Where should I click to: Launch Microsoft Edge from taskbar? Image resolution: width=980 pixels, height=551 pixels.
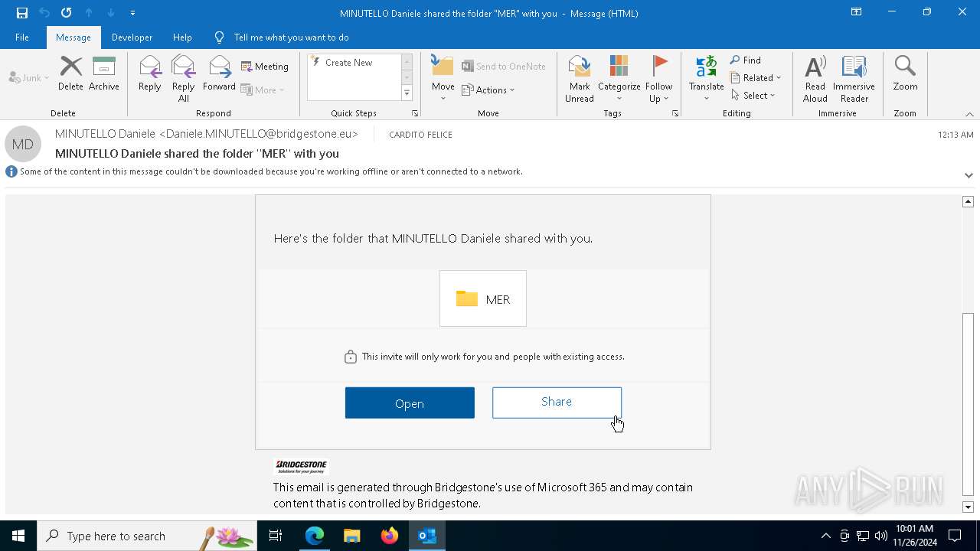(x=315, y=536)
